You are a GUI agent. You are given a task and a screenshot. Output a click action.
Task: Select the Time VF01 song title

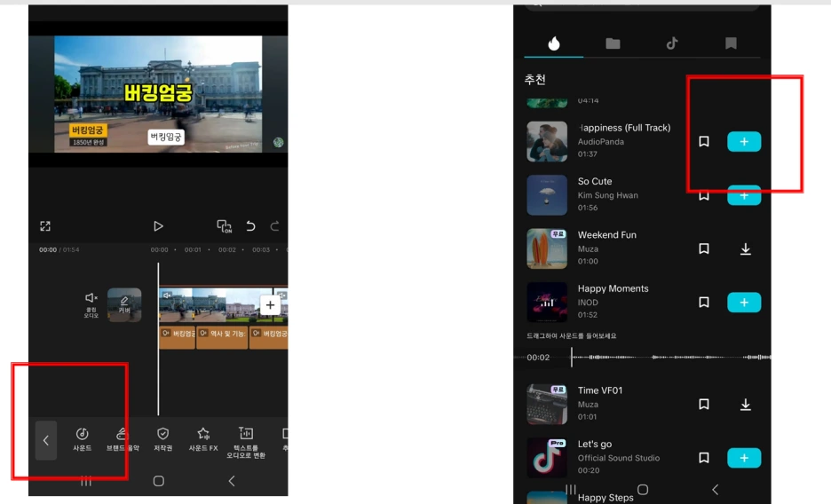tap(600, 390)
